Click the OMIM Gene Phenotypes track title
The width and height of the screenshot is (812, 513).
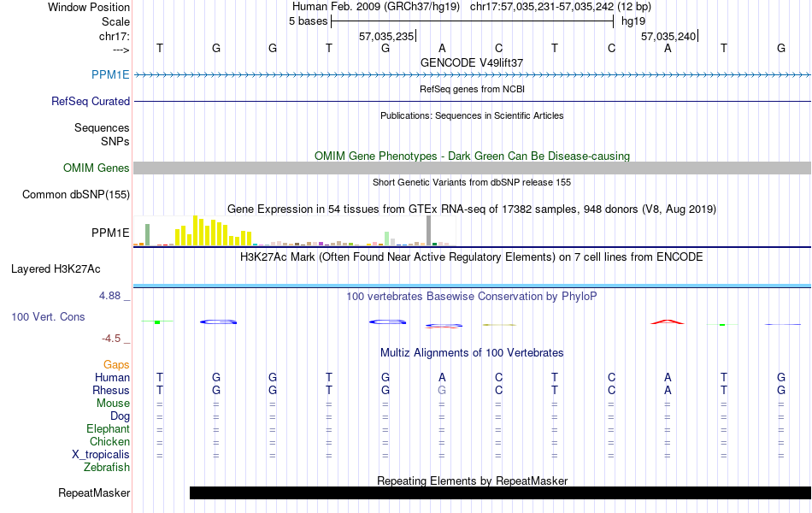coord(472,156)
